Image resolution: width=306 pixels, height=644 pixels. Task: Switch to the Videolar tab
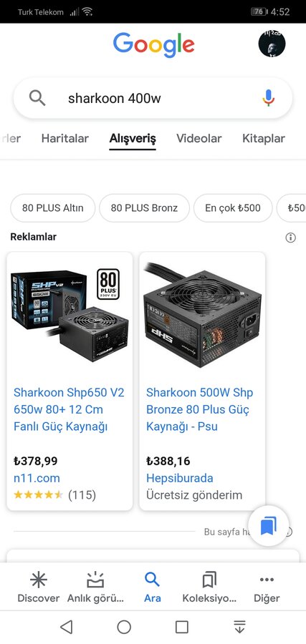tap(199, 138)
